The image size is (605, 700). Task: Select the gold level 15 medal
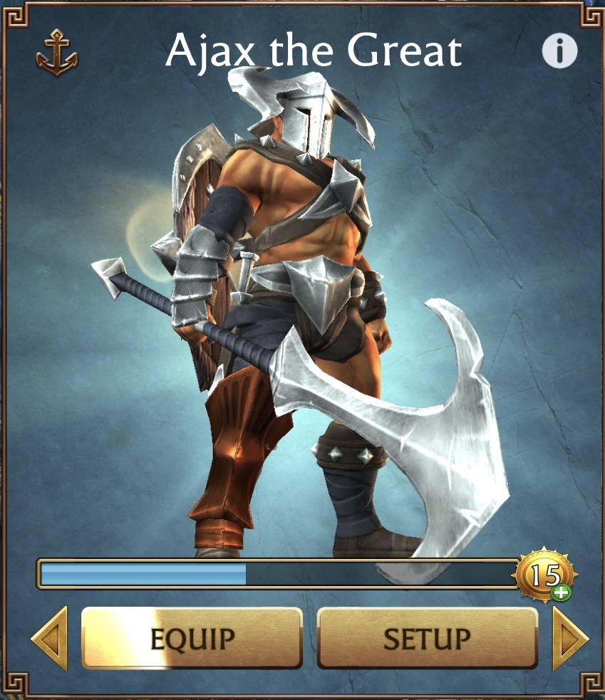point(546,574)
